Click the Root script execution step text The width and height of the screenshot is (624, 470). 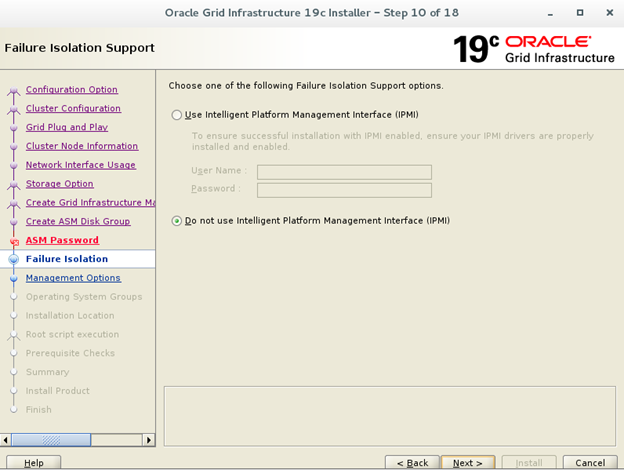72,334
